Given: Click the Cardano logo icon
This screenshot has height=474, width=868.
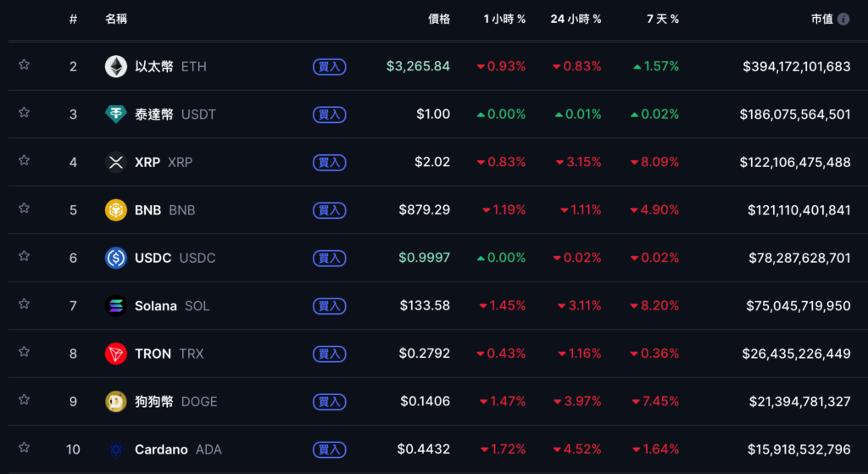Looking at the screenshot, I should [x=115, y=449].
